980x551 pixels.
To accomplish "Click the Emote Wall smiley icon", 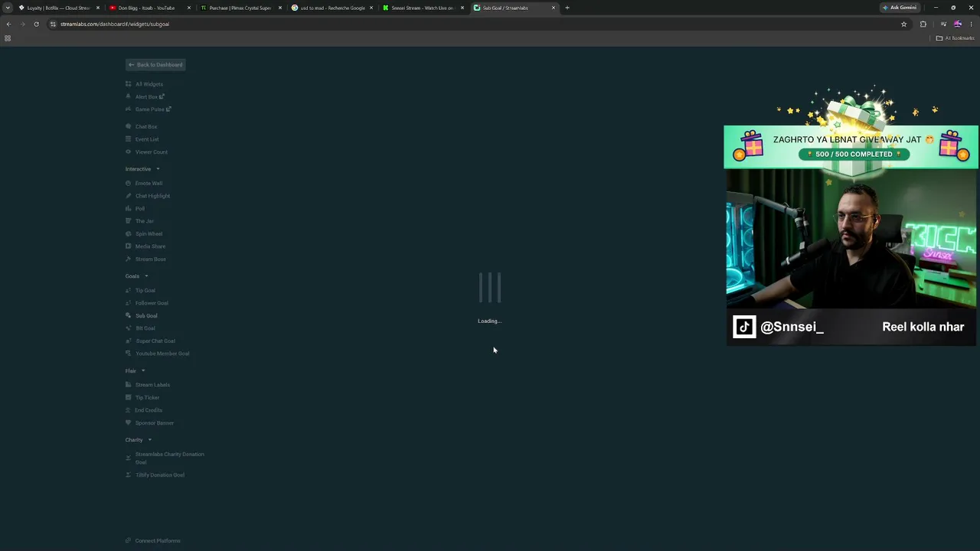I will [129, 183].
